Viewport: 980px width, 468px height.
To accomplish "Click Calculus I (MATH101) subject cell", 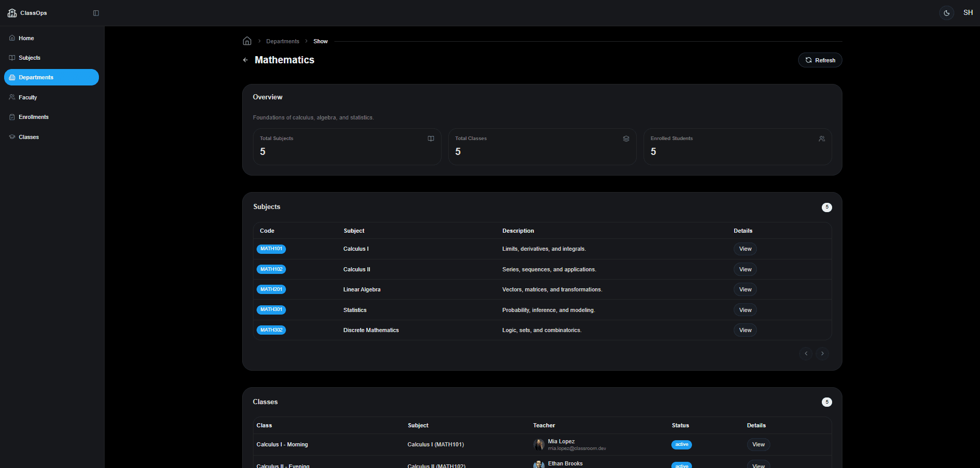I will pos(436,444).
